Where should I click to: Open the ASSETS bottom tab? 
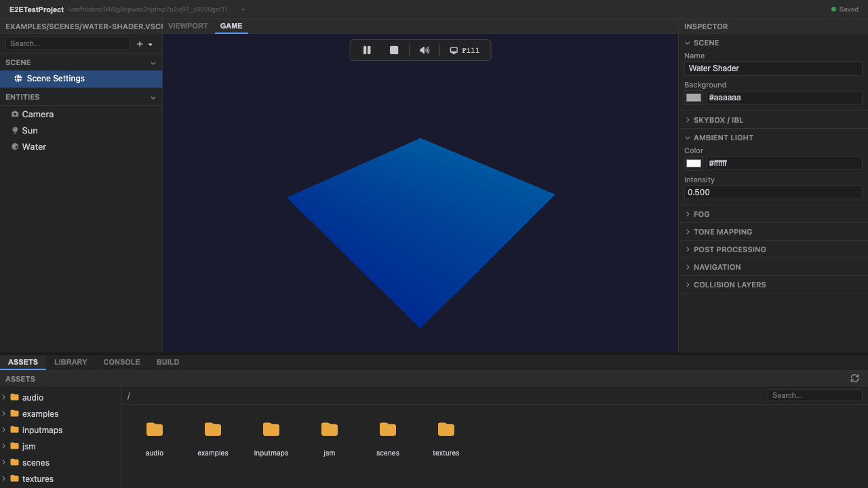pyautogui.click(x=23, y=362)
